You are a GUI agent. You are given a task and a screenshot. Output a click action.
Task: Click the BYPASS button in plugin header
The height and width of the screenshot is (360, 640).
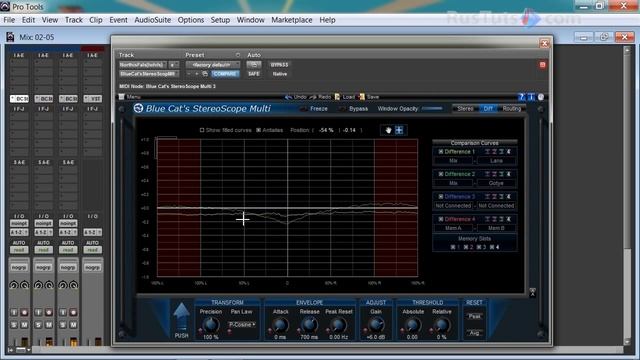click(x=280, y=64)
